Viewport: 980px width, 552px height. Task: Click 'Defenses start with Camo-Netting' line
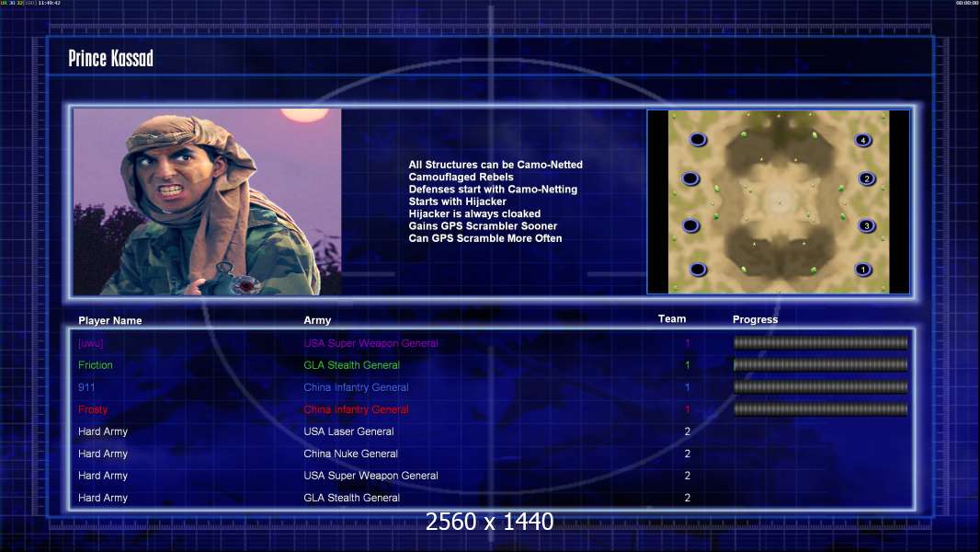pos(493,189)
